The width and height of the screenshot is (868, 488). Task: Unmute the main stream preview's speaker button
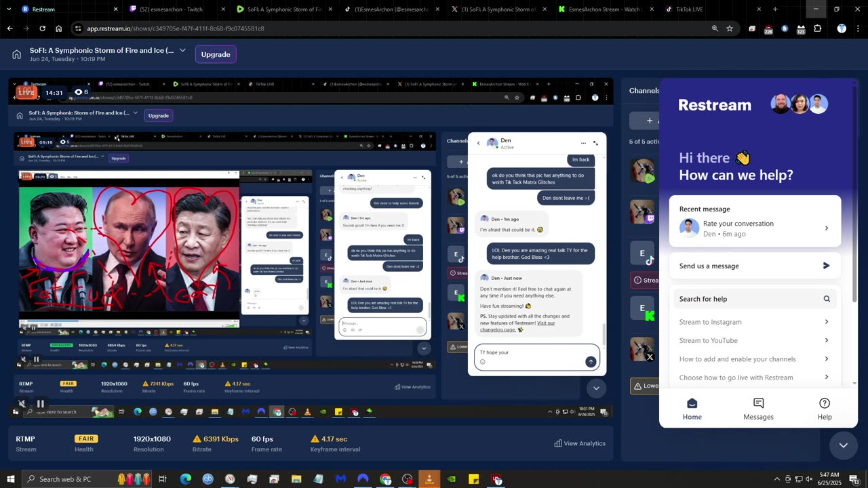click(22, 403)
